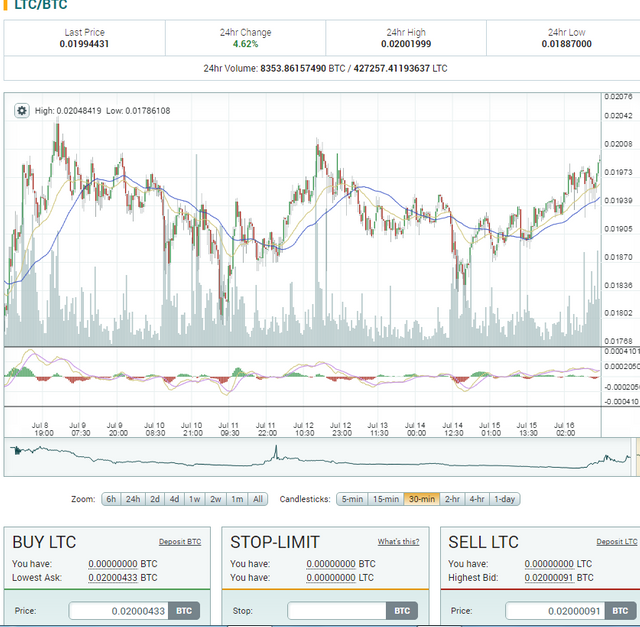640x627 pixels.
Task: Click BTC balance in Buy LTC panel
Action: click(113, 564)
